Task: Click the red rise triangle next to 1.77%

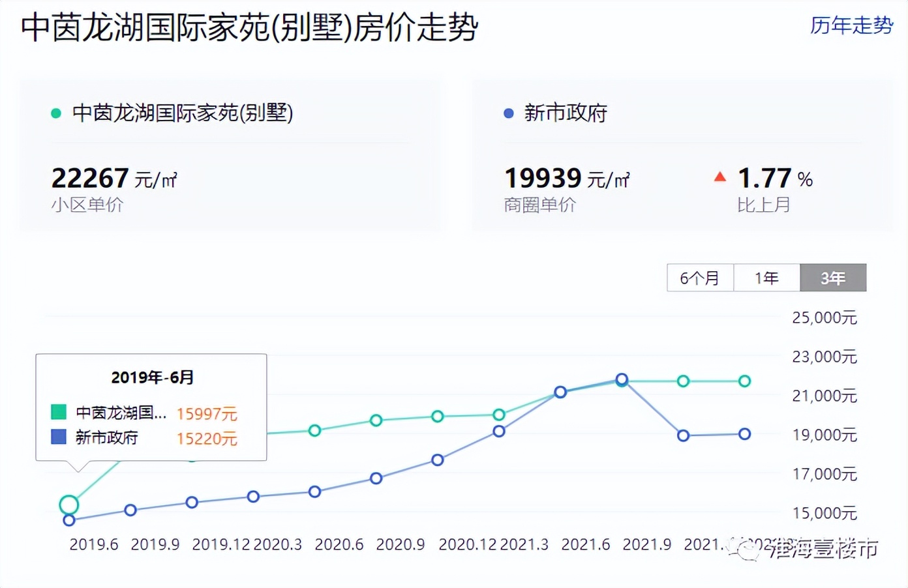Action: (x=719, y=175)
